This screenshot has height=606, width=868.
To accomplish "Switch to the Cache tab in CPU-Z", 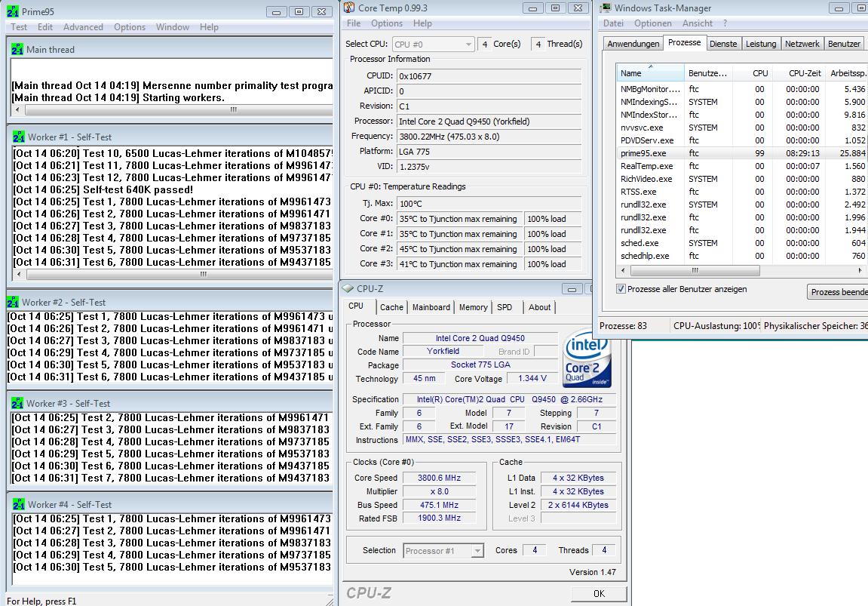I will pos(392,307).
